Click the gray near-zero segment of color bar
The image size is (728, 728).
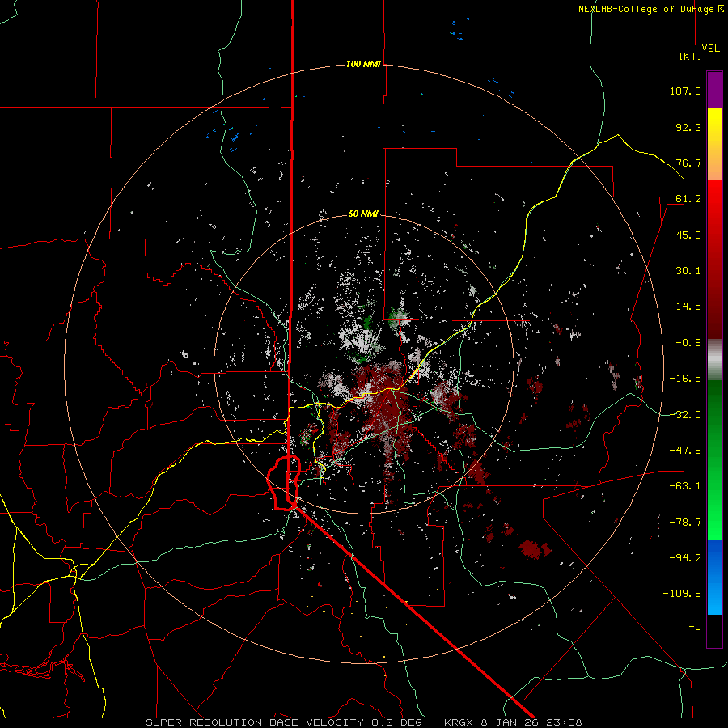[714, 360]
